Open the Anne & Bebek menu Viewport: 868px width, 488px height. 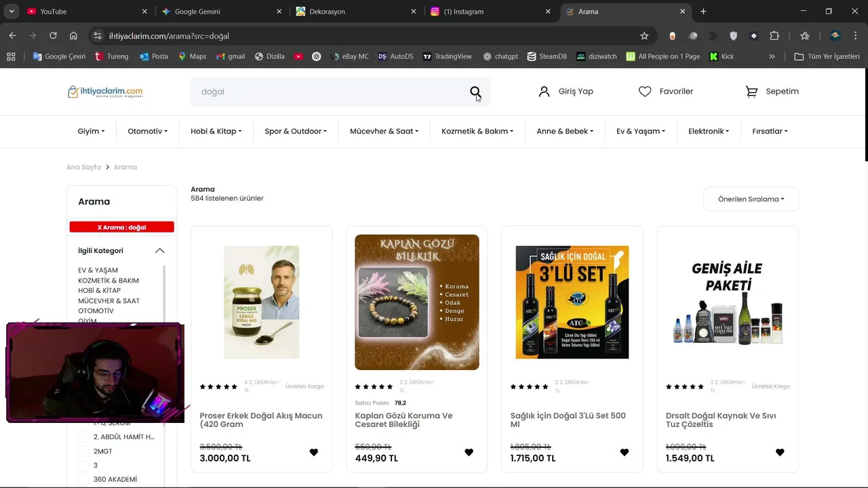coord(565,131)
